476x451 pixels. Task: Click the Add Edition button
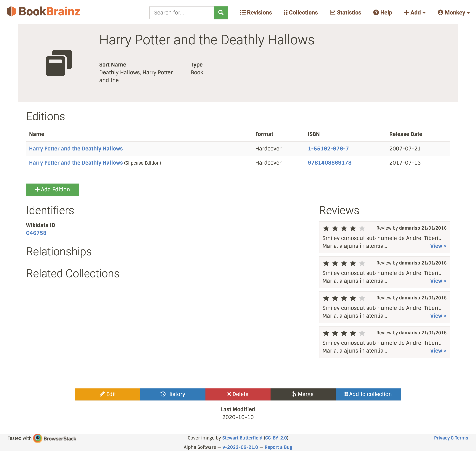52,190
